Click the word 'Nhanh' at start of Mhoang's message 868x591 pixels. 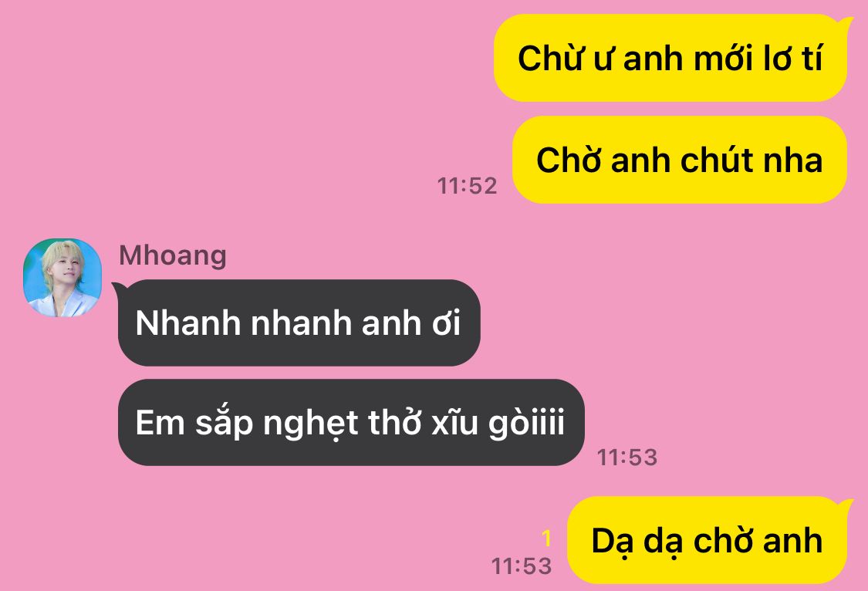click(188, 323)
